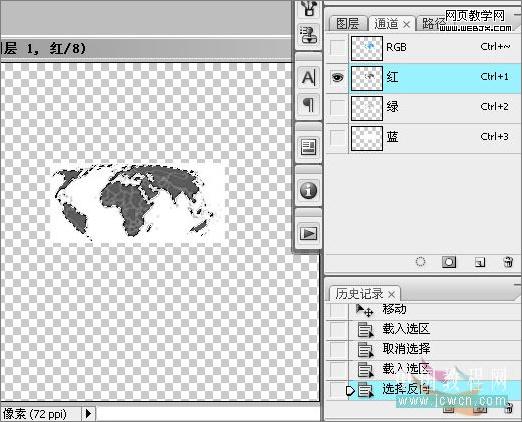Switch to the 路径 tab
Image resolution: width=522 pixels, height=422 pixels.
(433, 24)
